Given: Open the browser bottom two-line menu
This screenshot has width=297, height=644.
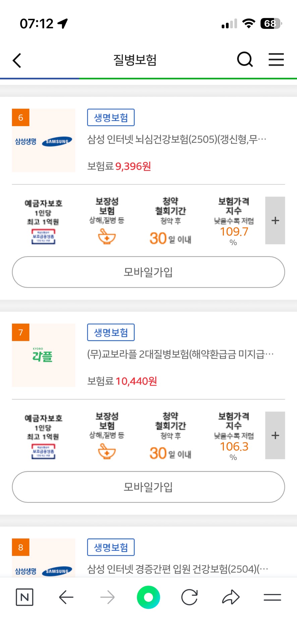Looking at the screenshot, I should [x=272, y=597].
